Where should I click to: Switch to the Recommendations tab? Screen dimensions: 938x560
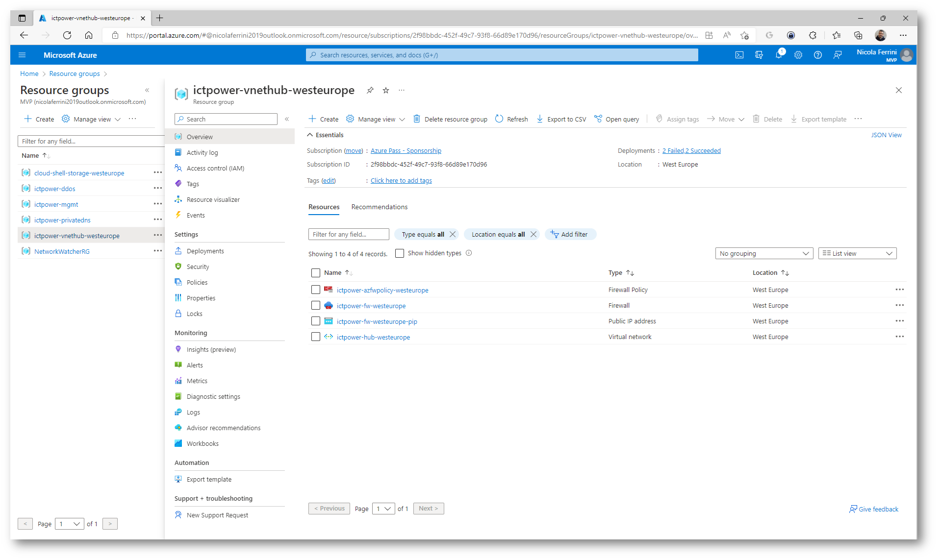pyautogui.click(x=379, y=207)
